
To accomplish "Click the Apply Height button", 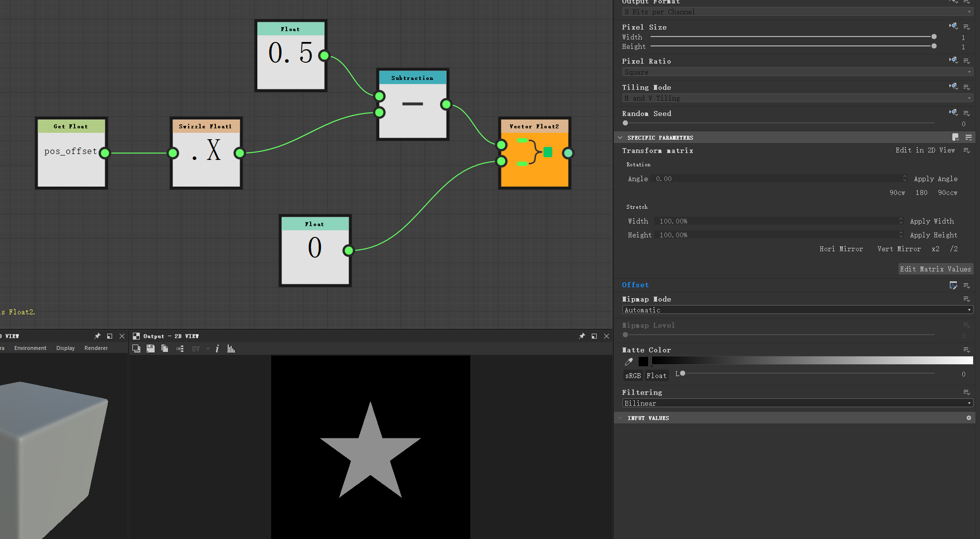I will 934,235.
